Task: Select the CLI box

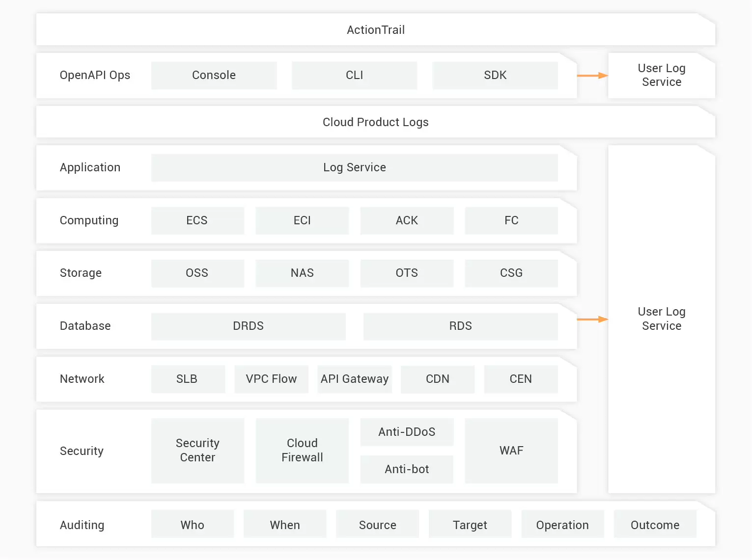Action: click(x=354, y=75)
